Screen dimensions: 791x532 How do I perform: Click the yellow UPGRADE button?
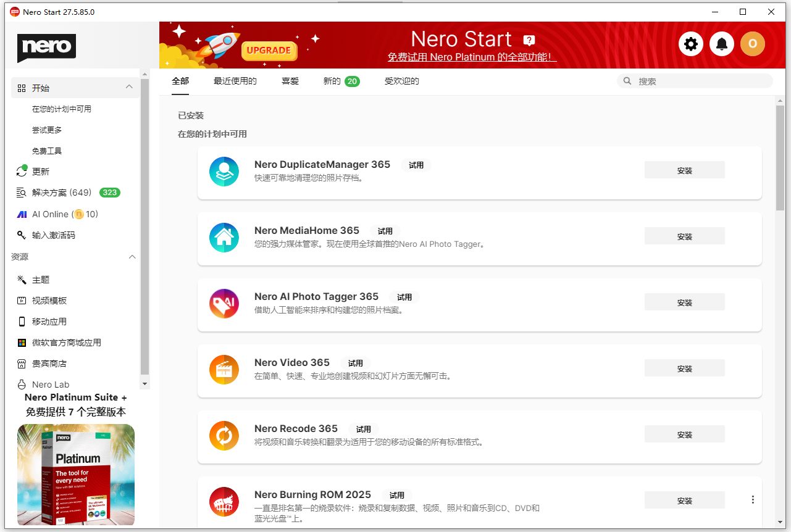click(269, 51)
